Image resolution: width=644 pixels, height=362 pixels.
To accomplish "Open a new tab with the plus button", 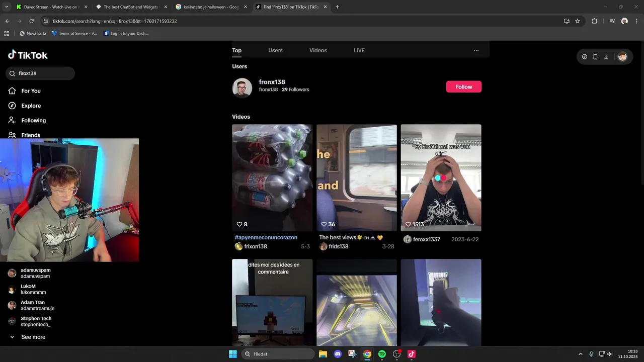I will 337,7.
